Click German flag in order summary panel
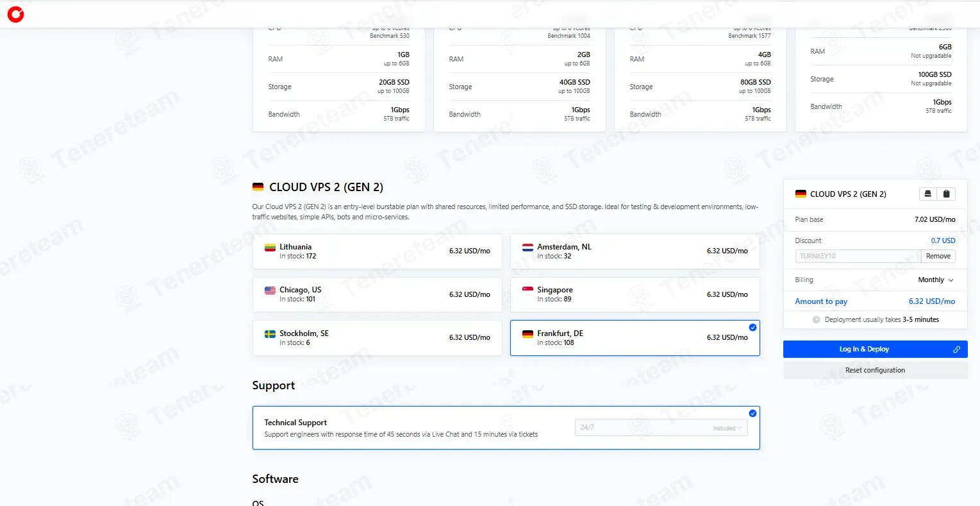 pos(801,194)
